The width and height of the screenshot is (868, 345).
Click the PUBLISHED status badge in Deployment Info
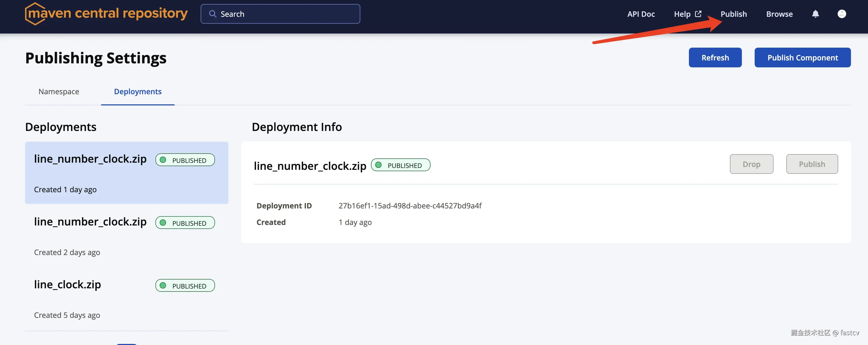[400, 165]
